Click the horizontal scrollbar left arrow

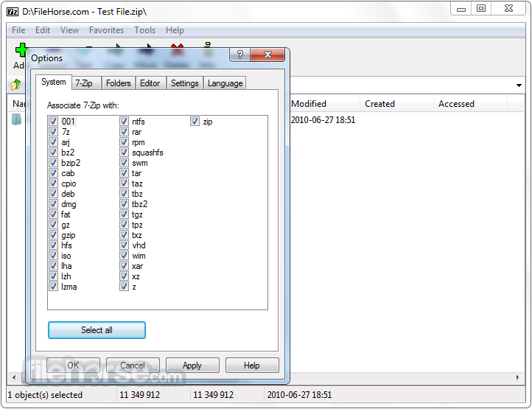coord(14,377)
